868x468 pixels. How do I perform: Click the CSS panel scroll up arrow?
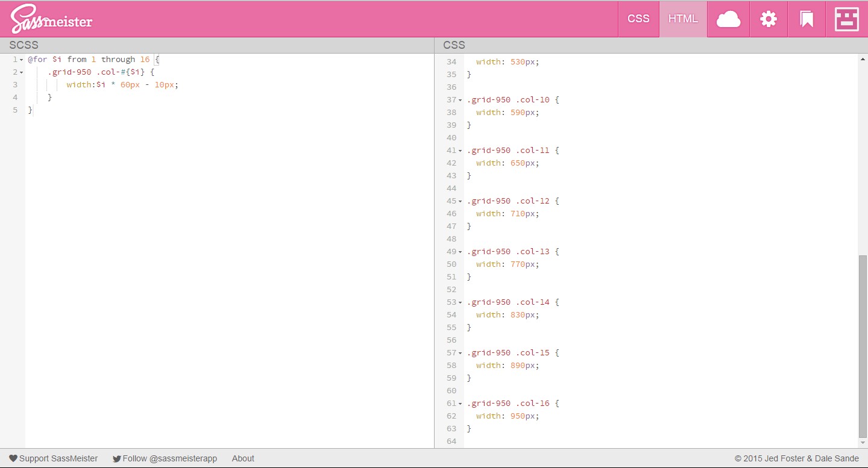pyautogui.click(x=863, y=58)
